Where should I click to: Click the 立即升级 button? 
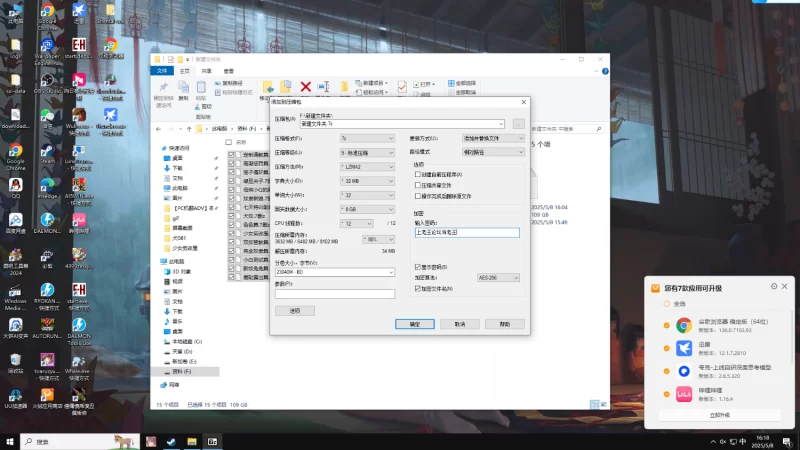[x=719, y=414]
